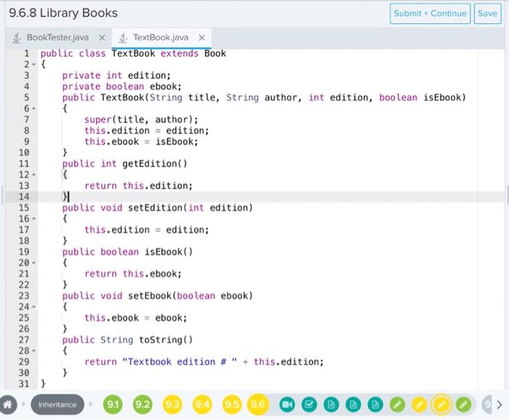Open the first green pencil exercise icon
Viewport: 509px width, 420px height.
[x=397, y=405]
